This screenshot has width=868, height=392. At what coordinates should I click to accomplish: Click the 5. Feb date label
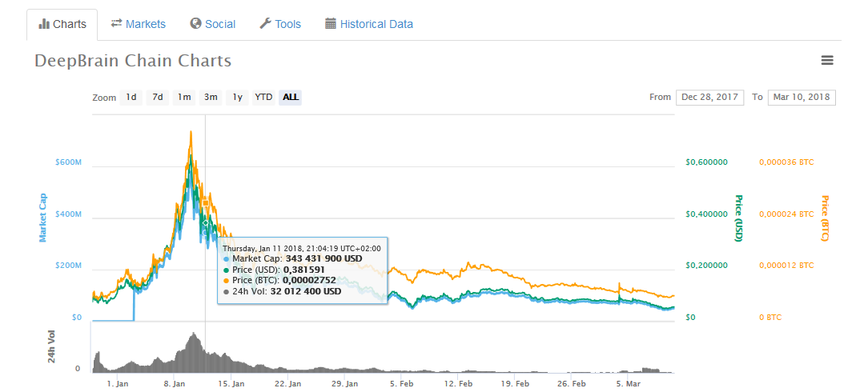(x=401, y=383)
